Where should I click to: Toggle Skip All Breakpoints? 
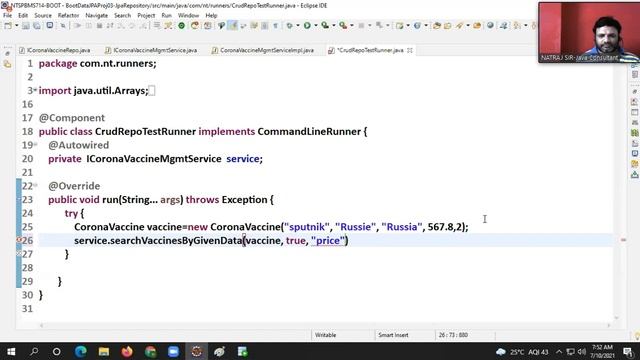click(x=63, y=26)
